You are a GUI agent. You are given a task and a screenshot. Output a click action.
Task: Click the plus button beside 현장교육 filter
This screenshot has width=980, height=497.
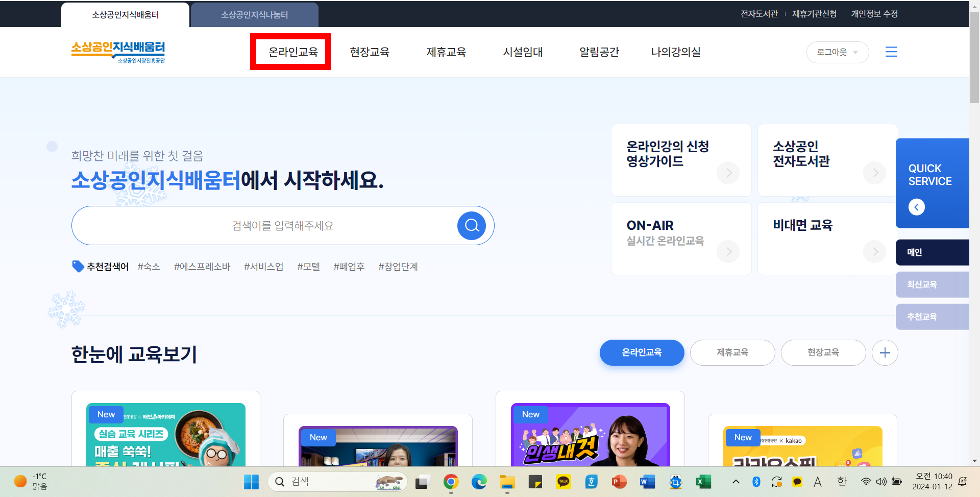885,352
